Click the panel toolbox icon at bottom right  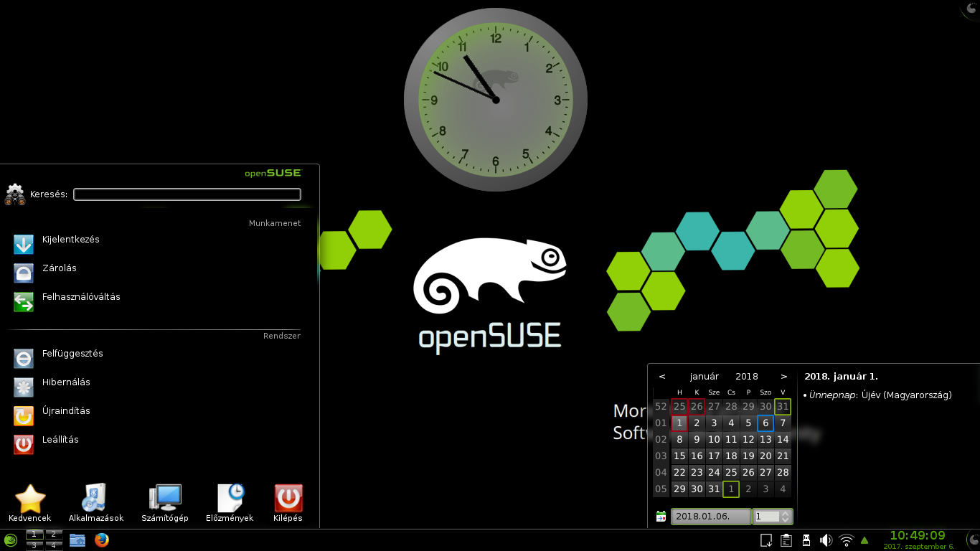click(972, 540)
